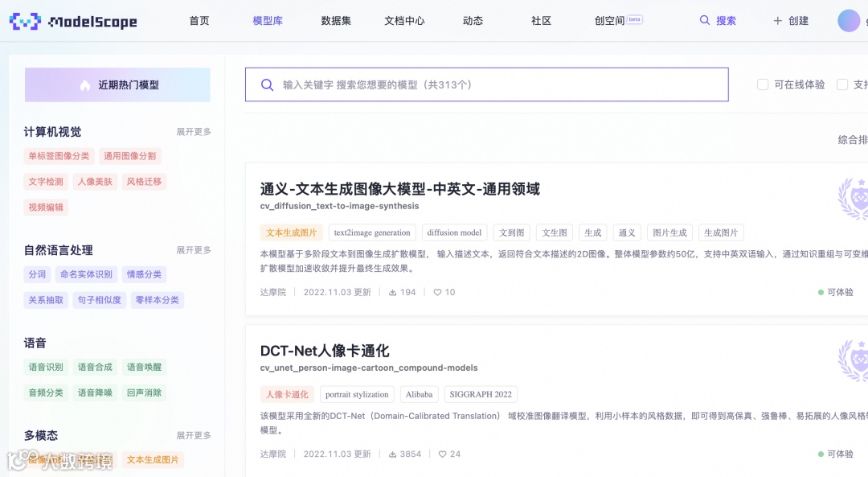Open the 动态 nav item
This screenshot has height=477, width=868.
tap(473, 20)
